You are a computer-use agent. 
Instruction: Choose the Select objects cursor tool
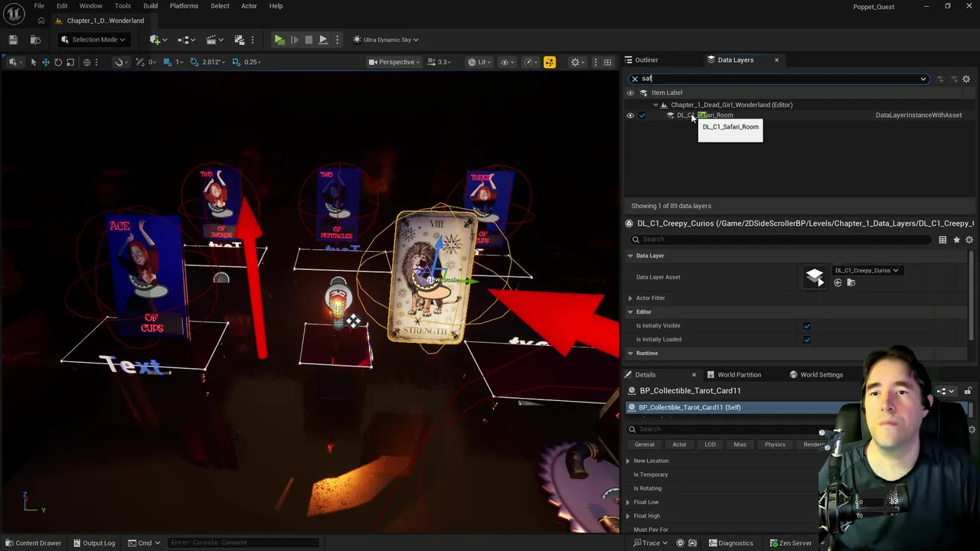pyautogui.click(x=33, y=62)
